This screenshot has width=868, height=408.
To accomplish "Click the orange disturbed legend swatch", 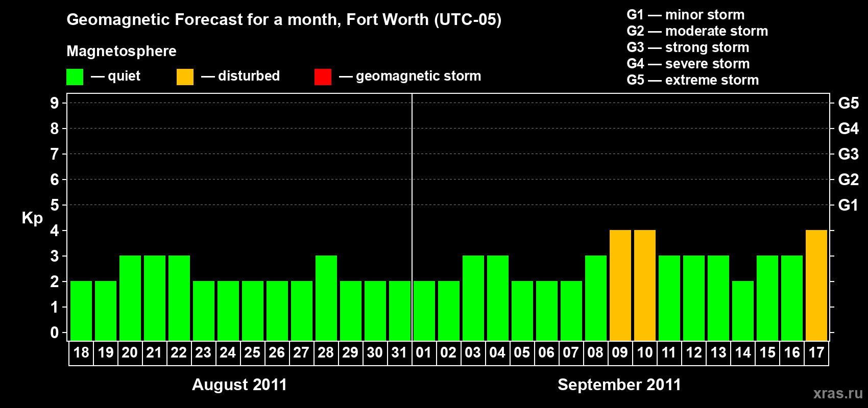I will 185,77.
